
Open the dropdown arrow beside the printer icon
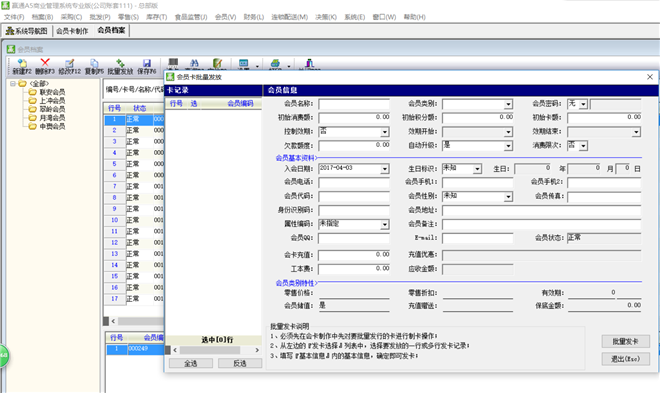tap(289, 66)
